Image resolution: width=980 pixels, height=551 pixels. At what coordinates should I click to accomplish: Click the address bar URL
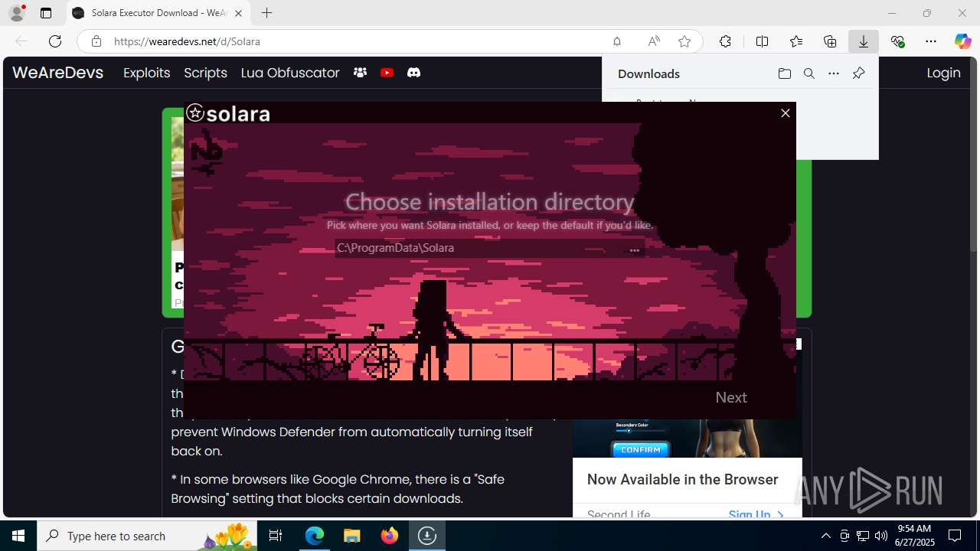[x=187, y=41]
